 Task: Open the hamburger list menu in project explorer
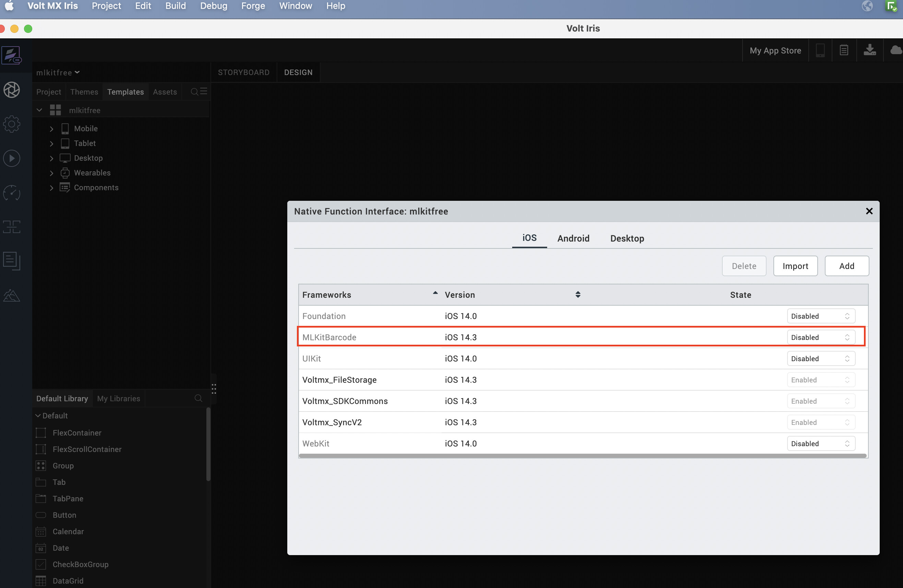click(x=204, y=91)
